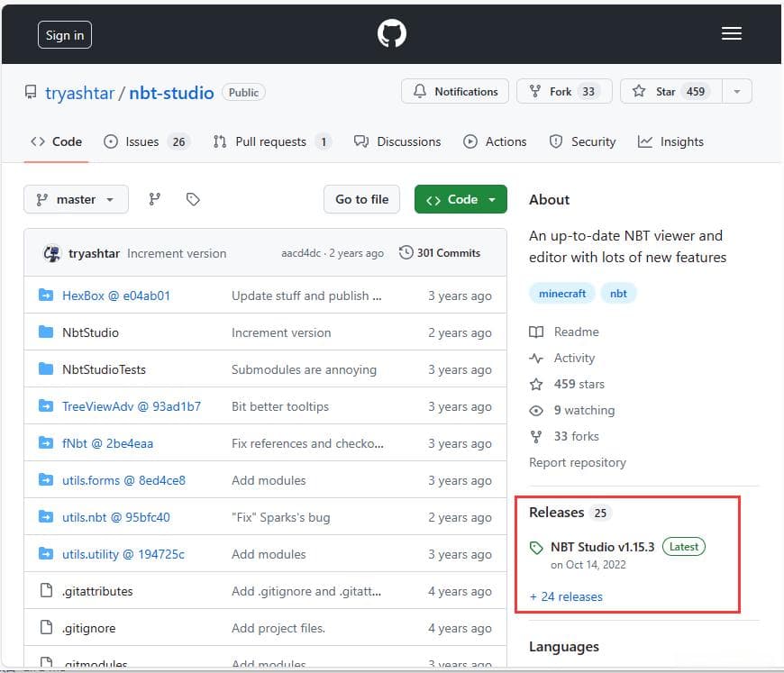This screenshot has height=673, width=784.
Task: Click the NbtStudioTests folder icon
Action: (x=46, y=369)
